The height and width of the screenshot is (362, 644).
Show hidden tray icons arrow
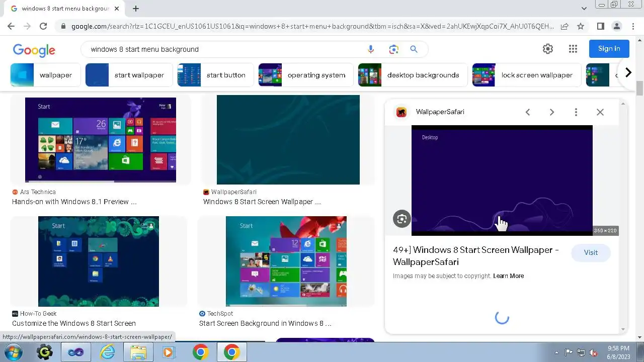556,352
